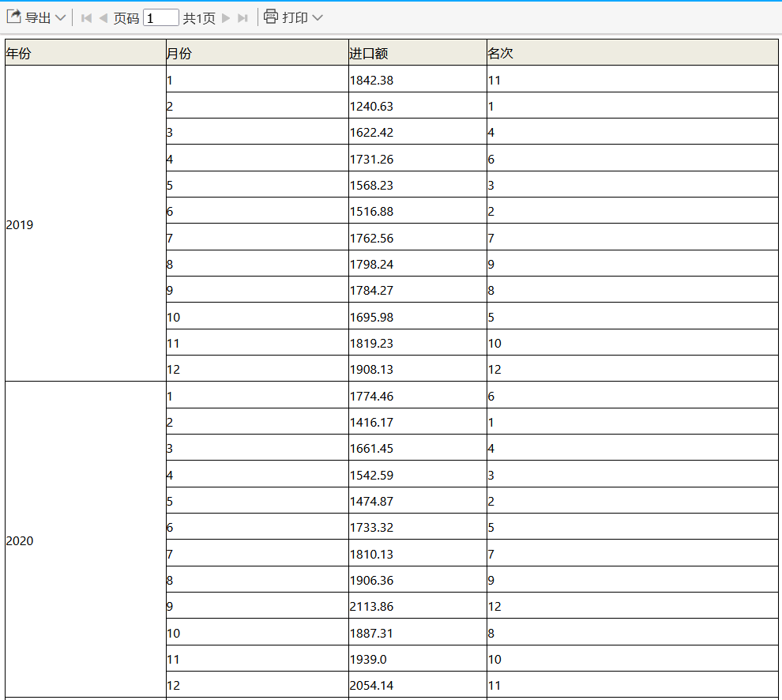782x700 pixels.
Task: Click the 名次 column header
Action: point(633,52)
